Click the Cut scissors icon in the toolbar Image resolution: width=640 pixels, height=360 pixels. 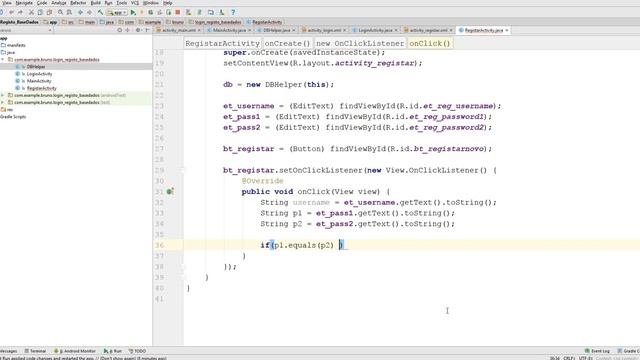31,13
